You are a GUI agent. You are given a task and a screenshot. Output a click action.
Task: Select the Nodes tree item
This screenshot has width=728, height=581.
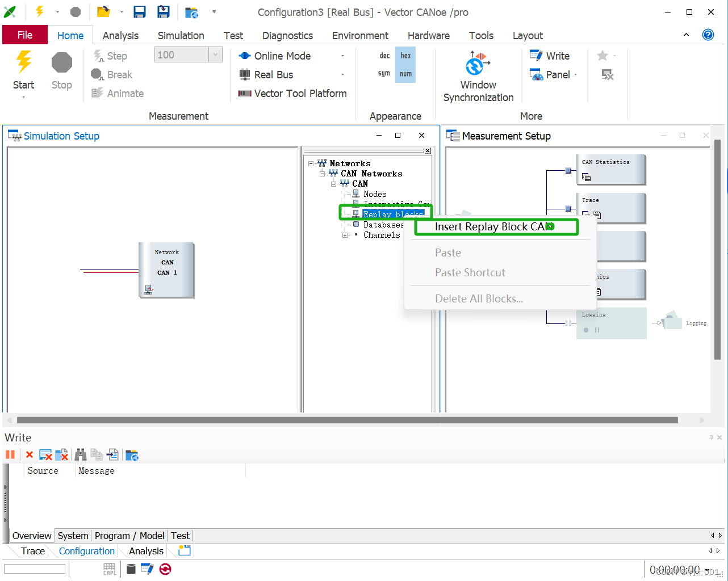375,194
